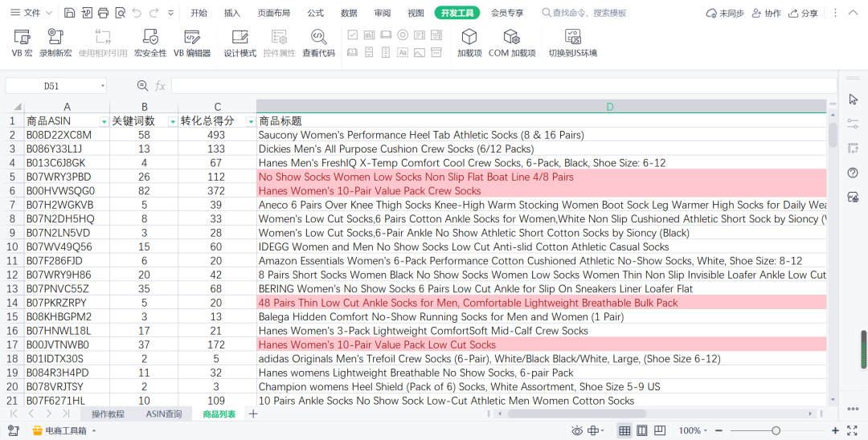Viewport: 868px width, 440px height.
Task: Redo action arrow in quick toolbar
Action: [154, 13]
